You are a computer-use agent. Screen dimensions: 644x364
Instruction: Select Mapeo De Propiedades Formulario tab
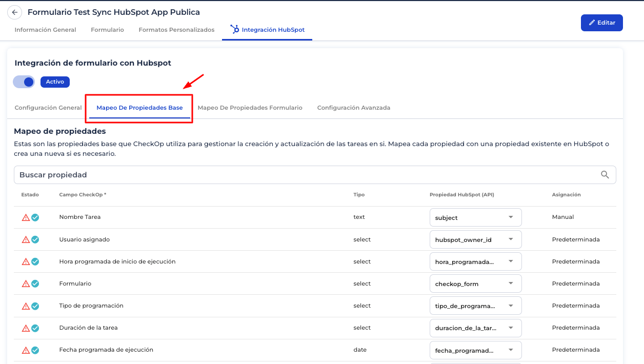pyautogui.click(x=250, y=108)
